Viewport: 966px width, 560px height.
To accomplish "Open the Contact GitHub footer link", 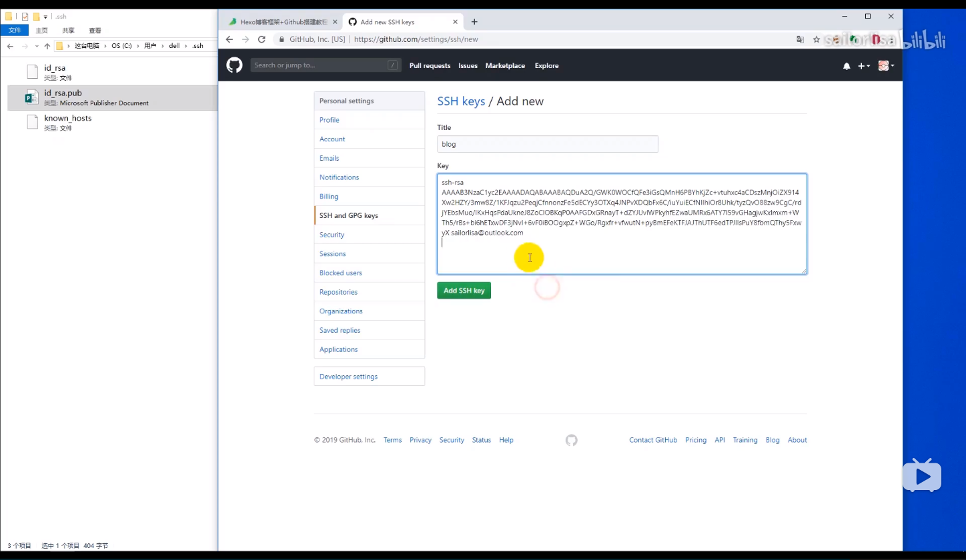I will [653, 440].
